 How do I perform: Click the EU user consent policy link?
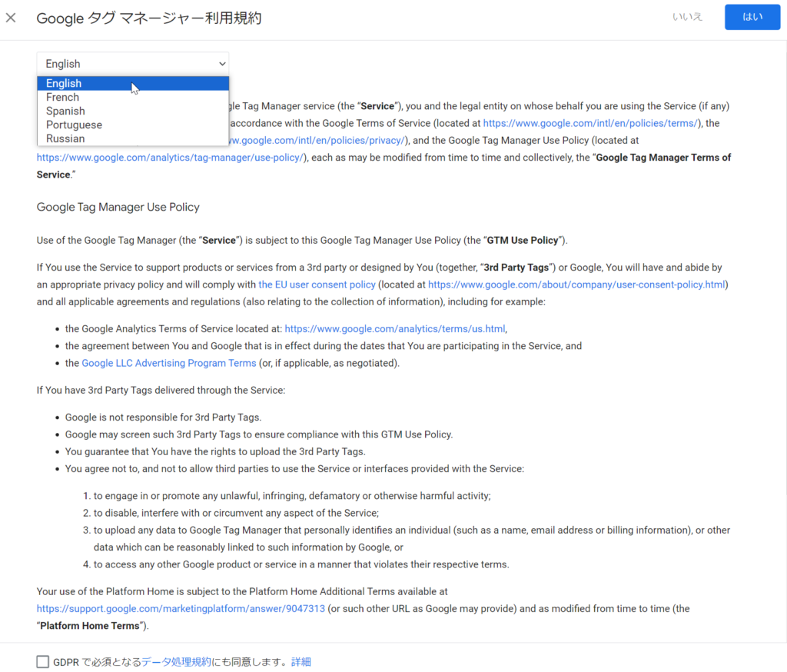(x=317, y=284)
